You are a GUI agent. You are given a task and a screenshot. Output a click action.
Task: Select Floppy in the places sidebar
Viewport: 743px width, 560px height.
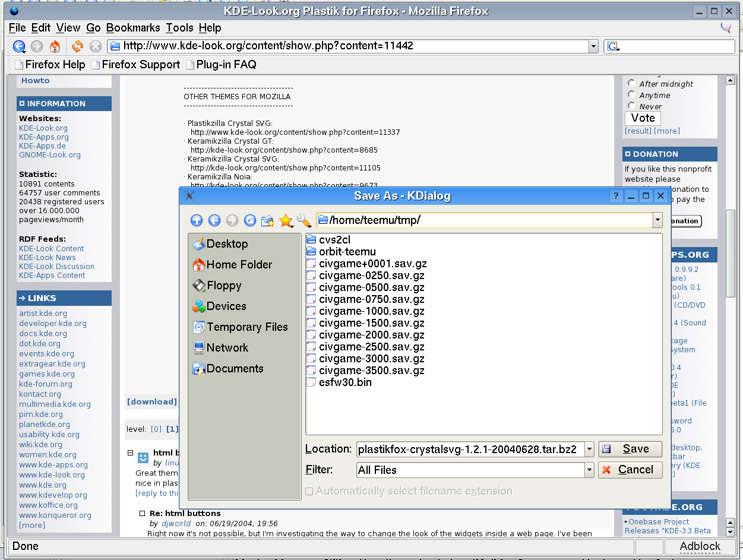coord(217,285)
